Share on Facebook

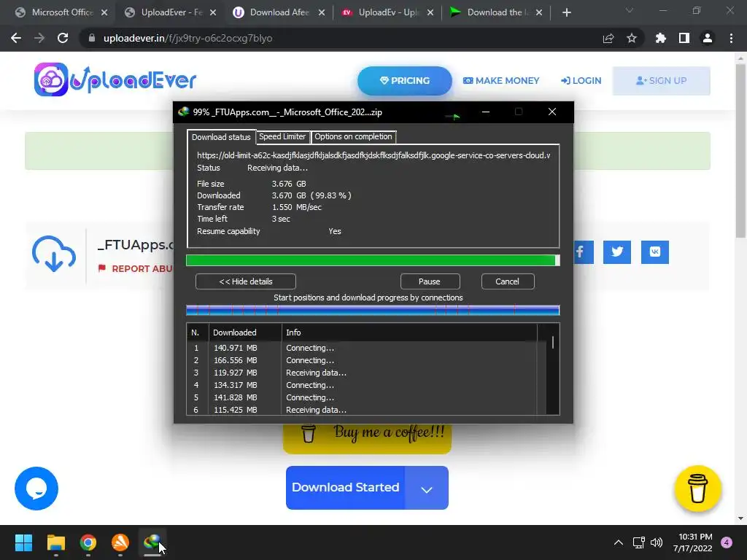pyautogui.click(x=583, y=252)
